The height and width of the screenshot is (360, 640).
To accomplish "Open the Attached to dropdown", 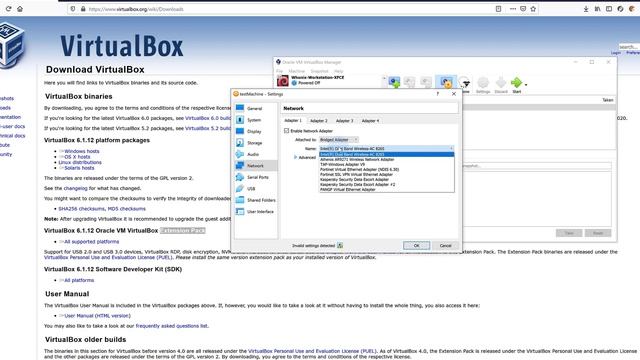I will [338, 140].
